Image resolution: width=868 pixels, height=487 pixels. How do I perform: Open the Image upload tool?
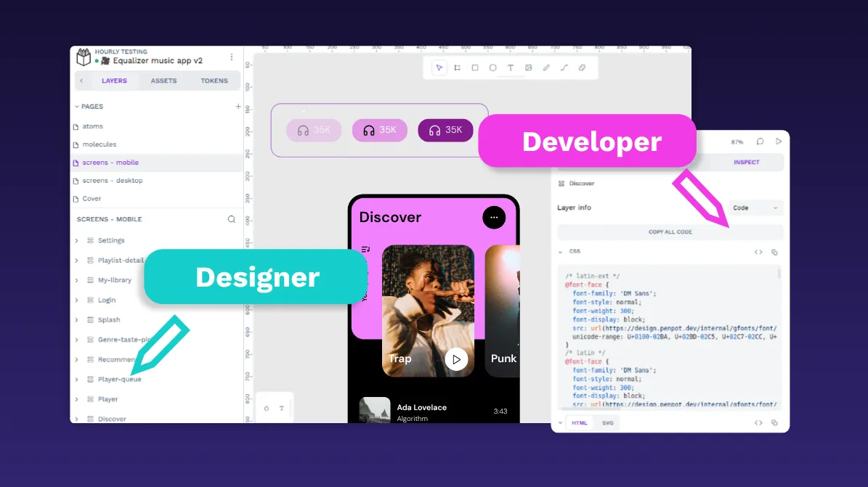[x=529, y=68]
